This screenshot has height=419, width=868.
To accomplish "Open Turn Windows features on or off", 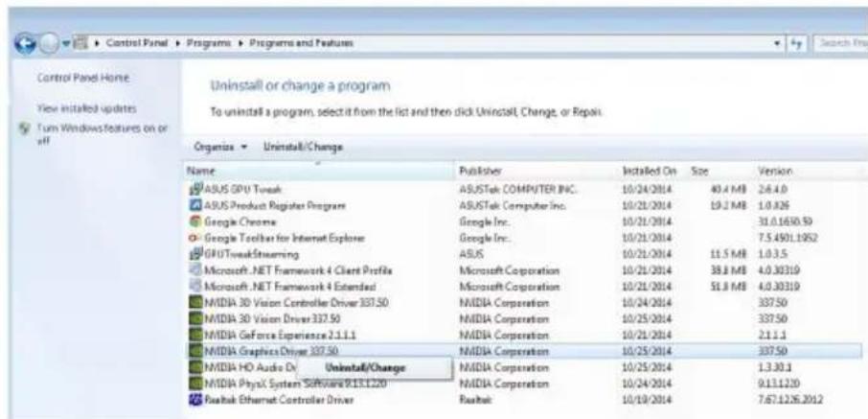I will 103,134.
